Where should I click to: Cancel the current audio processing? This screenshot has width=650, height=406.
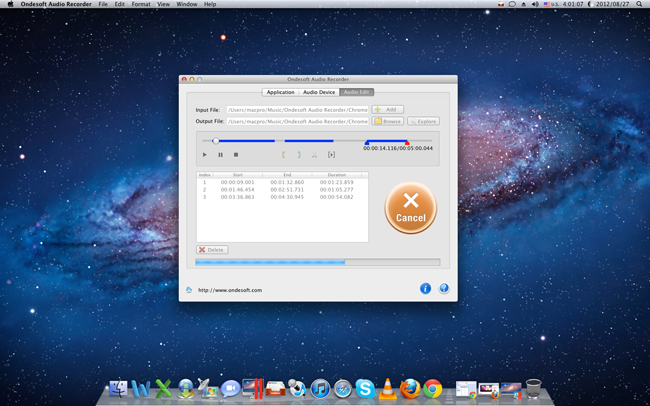click(x=410, y=208)
